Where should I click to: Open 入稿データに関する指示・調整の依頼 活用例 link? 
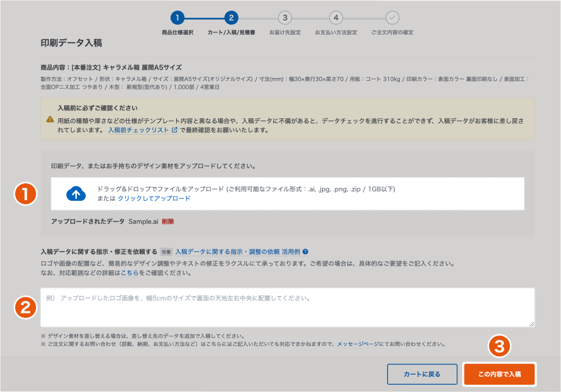[237, 252]
